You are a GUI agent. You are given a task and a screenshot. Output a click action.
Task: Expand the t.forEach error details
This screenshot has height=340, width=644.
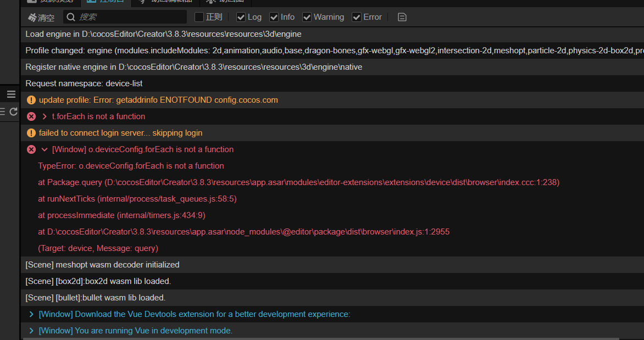pyautogui.click(x=43, y=116)
